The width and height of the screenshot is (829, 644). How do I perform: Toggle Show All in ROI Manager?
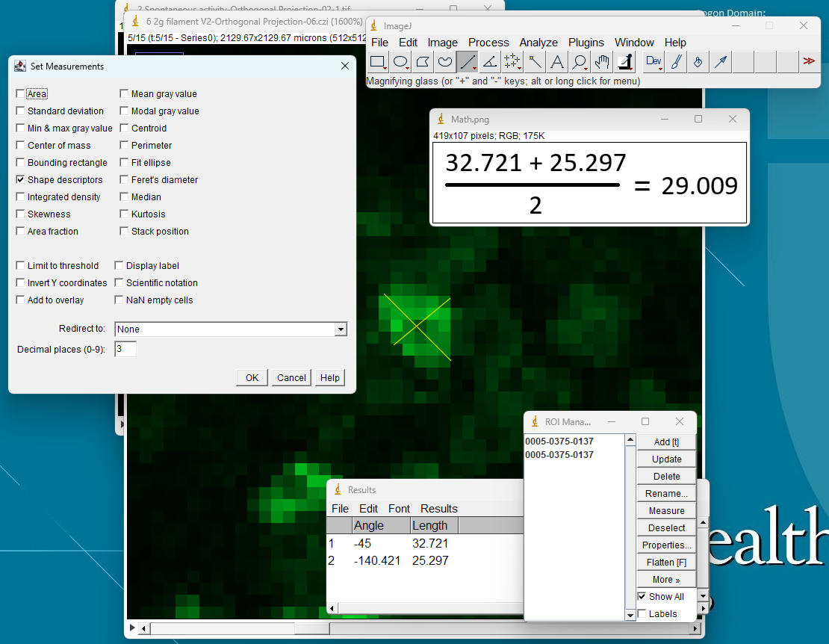point(642,597)
